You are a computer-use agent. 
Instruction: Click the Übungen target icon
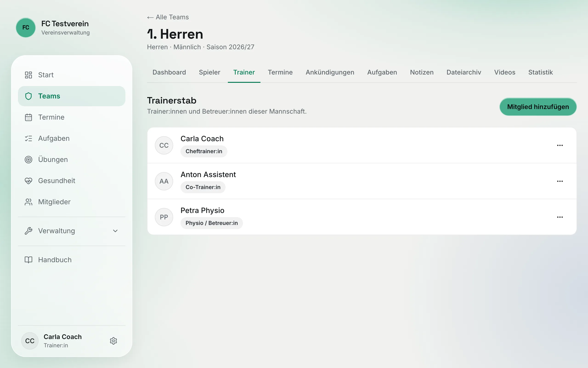click(28, 160)
